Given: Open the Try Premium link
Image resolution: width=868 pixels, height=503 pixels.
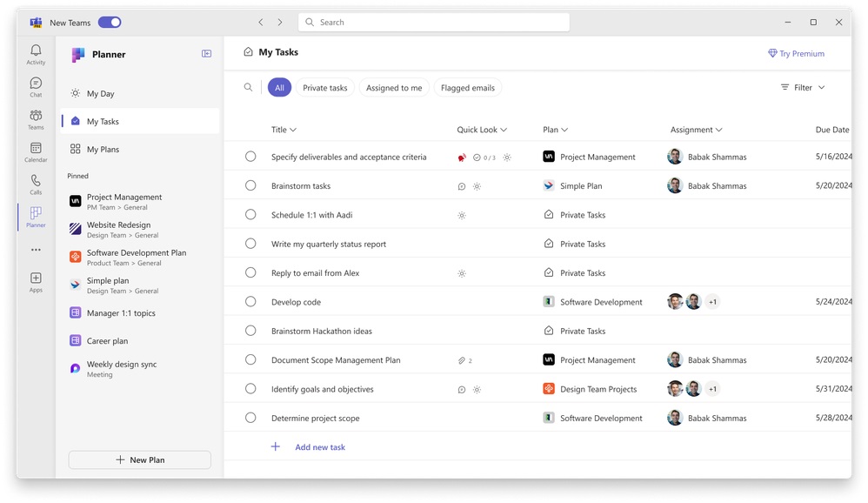Looking at the screenshot, I should click(x=796, y=53).
